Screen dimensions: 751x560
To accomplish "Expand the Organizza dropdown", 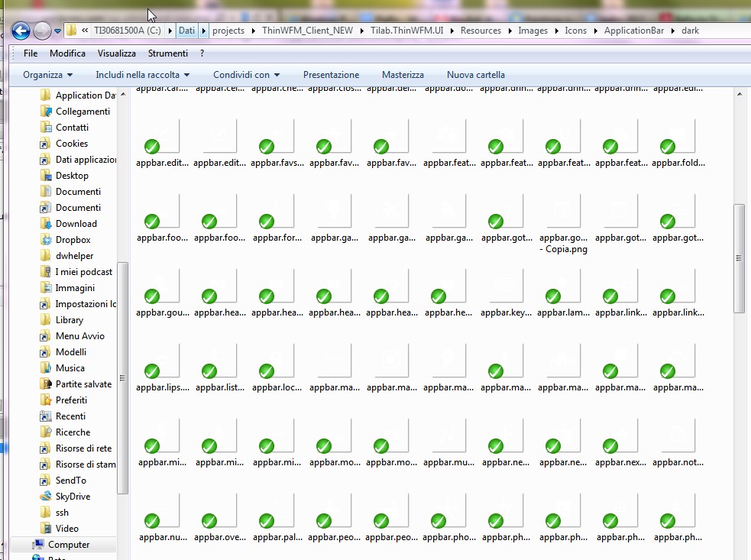I will tap(47, 75).
